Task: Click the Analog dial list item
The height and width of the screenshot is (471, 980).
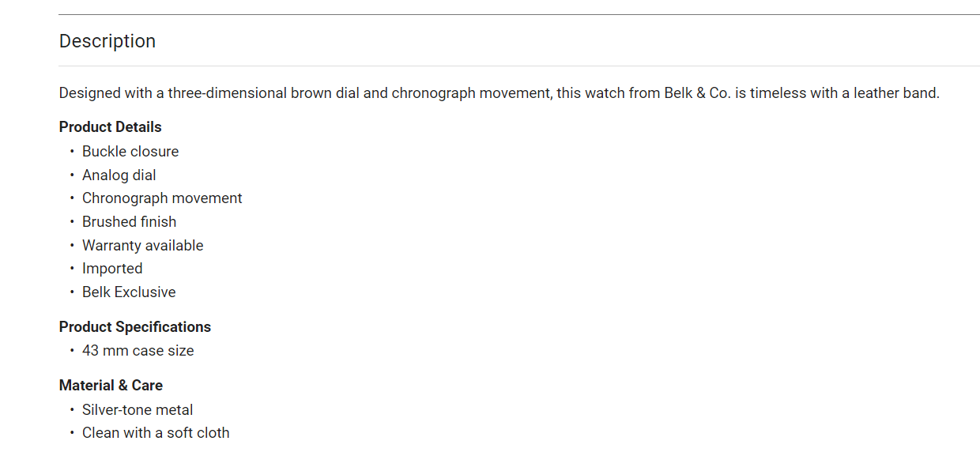Action: click(119, 175)
